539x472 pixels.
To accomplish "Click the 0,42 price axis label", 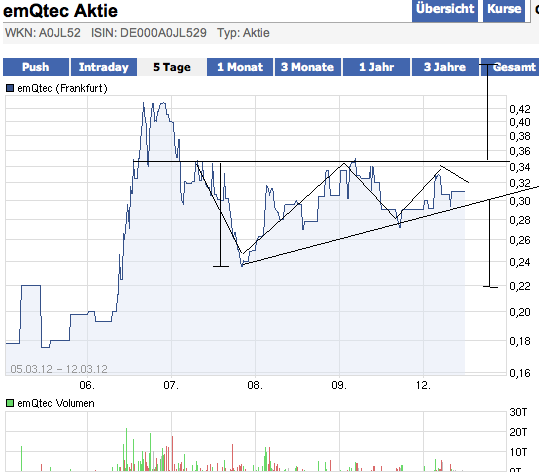I will (520, 109).
